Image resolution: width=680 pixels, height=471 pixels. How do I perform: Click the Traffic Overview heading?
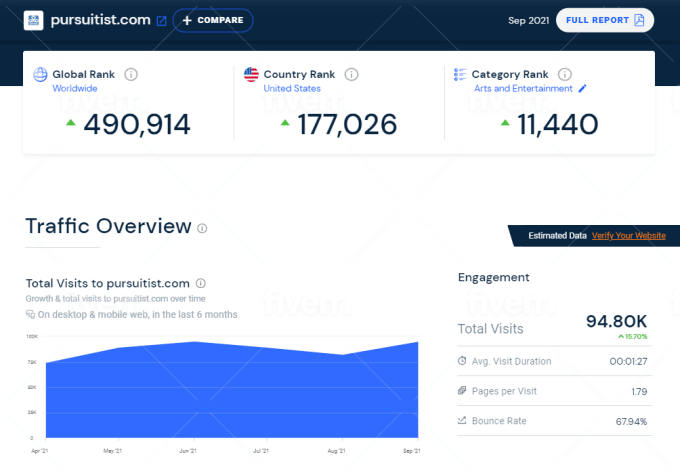[108, 226]
